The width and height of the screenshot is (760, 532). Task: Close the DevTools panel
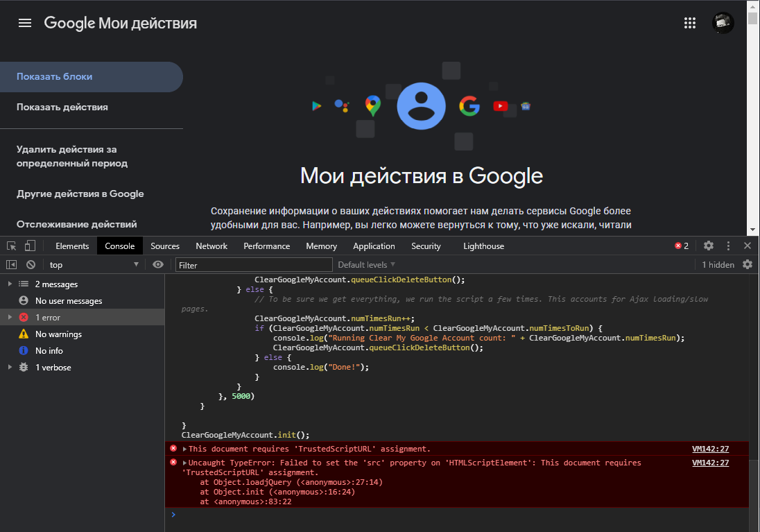point(748,246)
